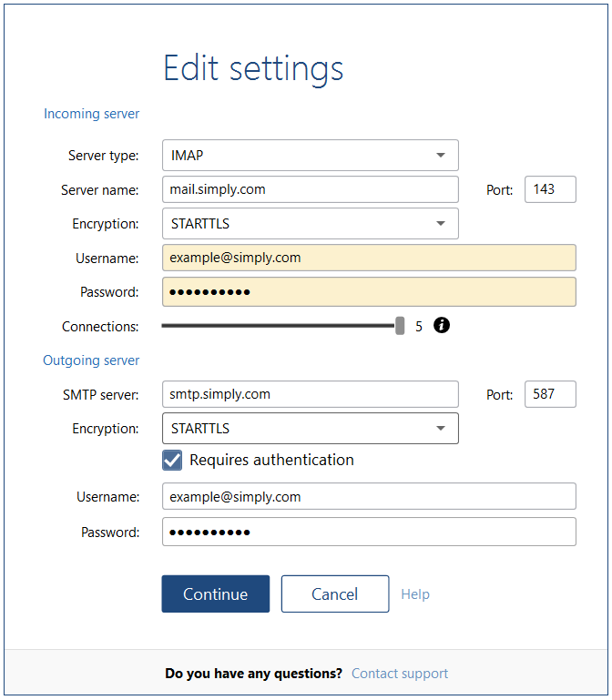Click the Outgoing server section heading
Screen dimensions: 612x700
click(91, 360)
